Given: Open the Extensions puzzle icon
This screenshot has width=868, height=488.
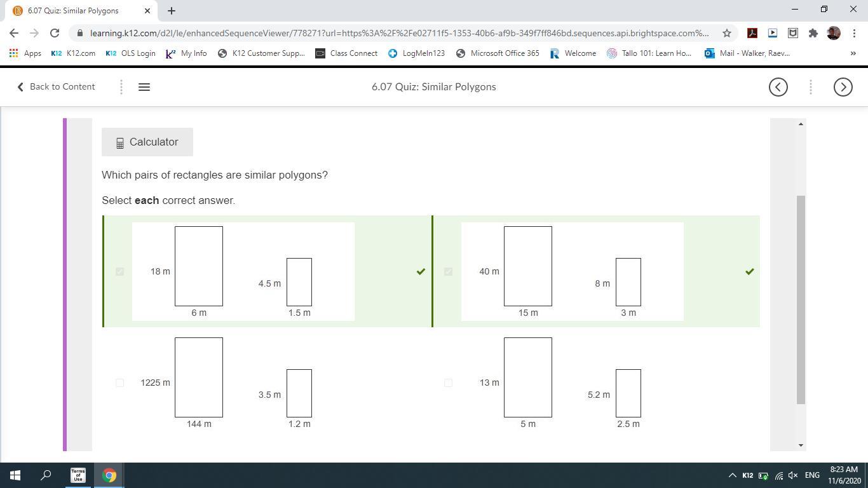Looking at the screenshot, I should click(x=813, y=33).
